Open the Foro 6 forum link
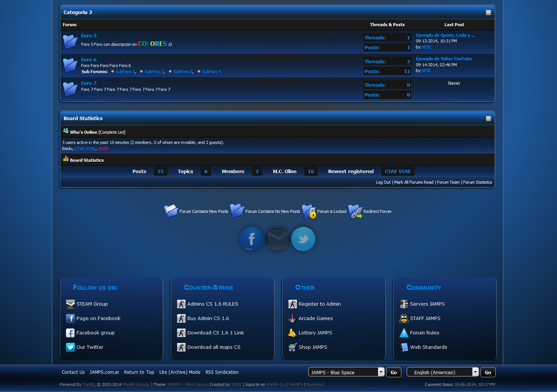This screenshot has width=557, height=392. coord(89,59)
